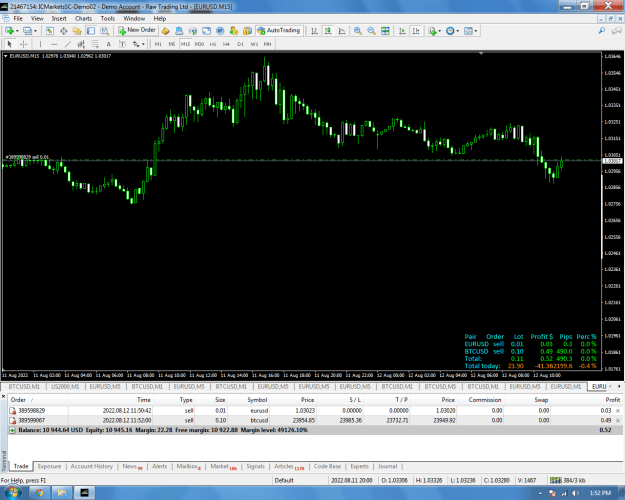Open the Experts terminal tab
The width and height of the screenshot is (625, 500).
(x=359, y=467)
